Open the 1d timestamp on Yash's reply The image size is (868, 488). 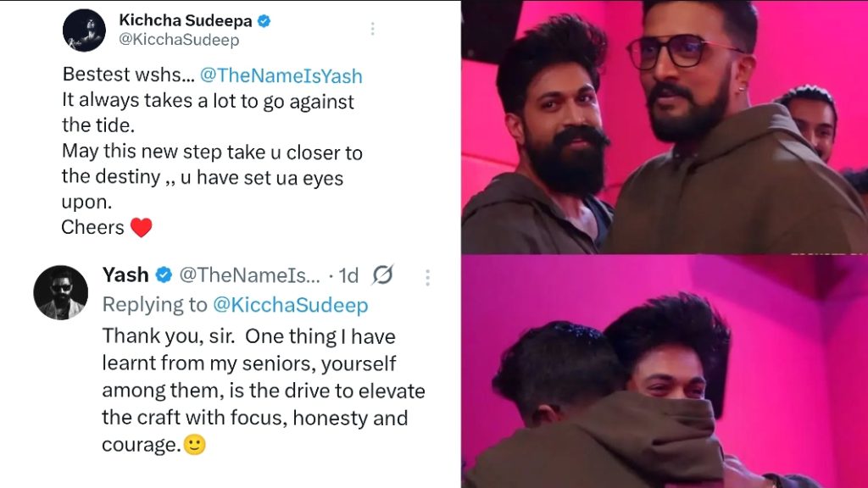click(x=348, y=275)
